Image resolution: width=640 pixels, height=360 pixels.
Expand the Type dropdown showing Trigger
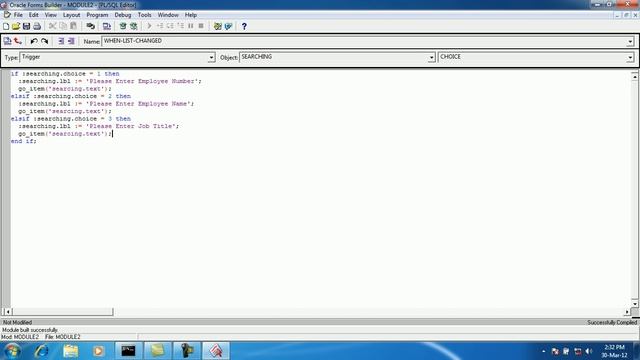(x=211, y=58)
